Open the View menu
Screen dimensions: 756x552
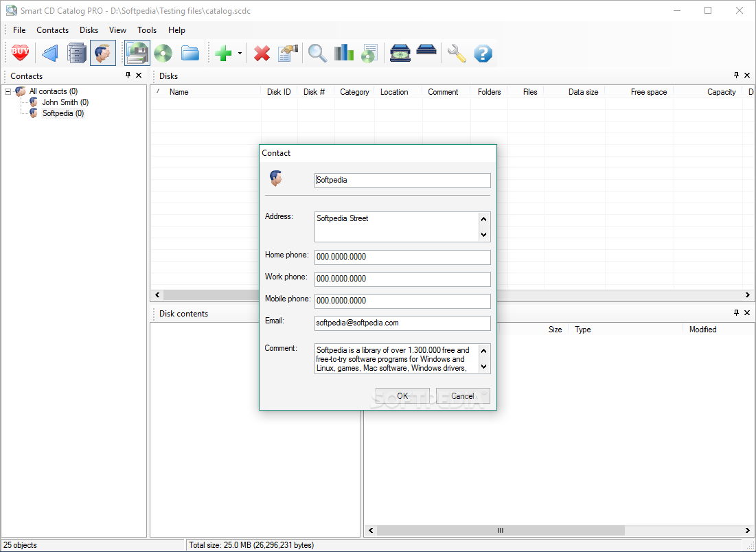click(117, 30)
